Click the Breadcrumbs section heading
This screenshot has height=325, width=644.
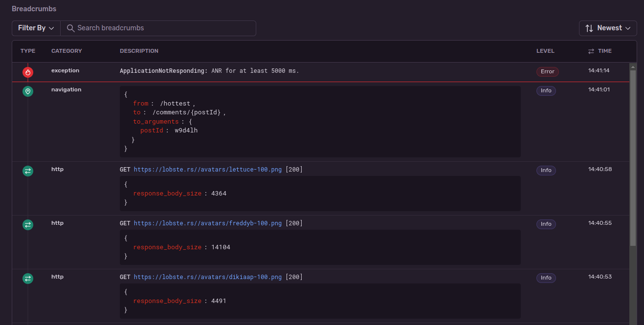pyautogui.click(x=34, y=9)
